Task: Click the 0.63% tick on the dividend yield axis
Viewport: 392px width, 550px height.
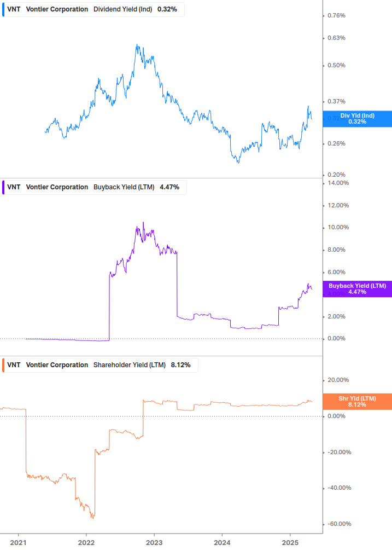Action: pyautogui.click(x=336, y=38)
